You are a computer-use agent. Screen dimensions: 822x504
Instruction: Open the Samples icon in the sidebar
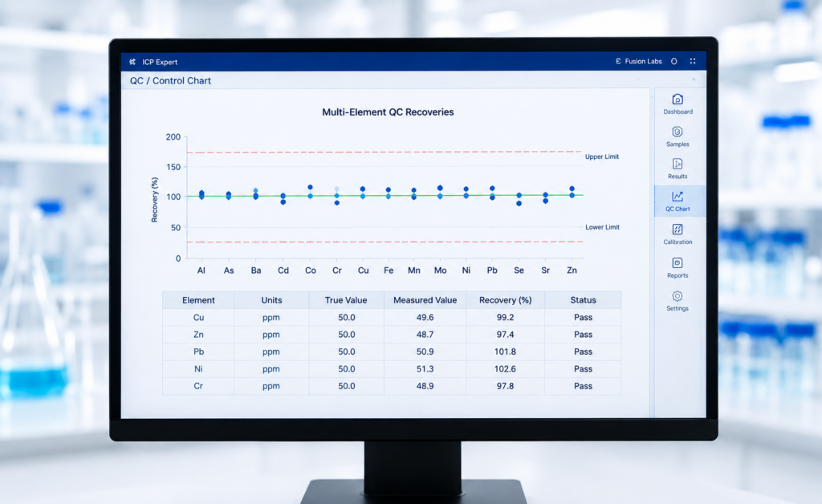678,132
